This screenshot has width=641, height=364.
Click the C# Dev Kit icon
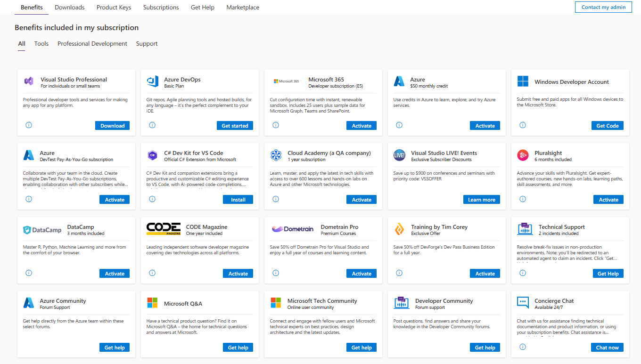(152, 155)
